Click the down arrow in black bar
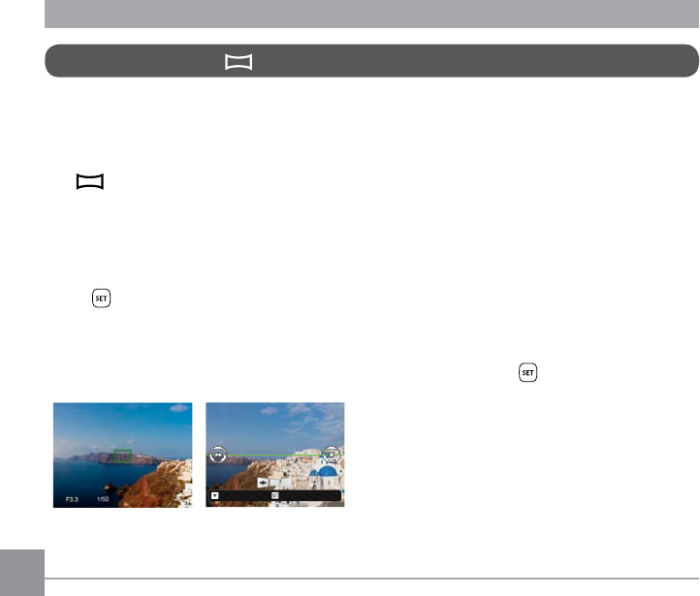Screen dimensions: 700x596 coord(214,495)
